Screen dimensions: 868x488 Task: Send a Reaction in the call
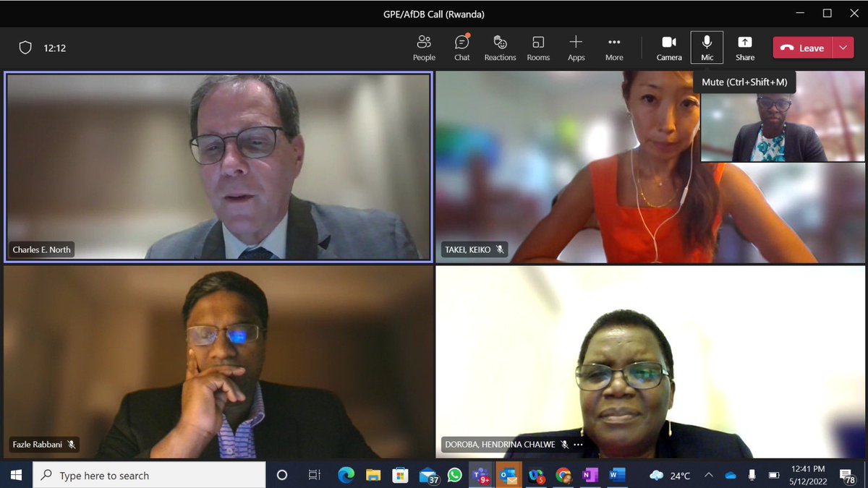point(500,47)
